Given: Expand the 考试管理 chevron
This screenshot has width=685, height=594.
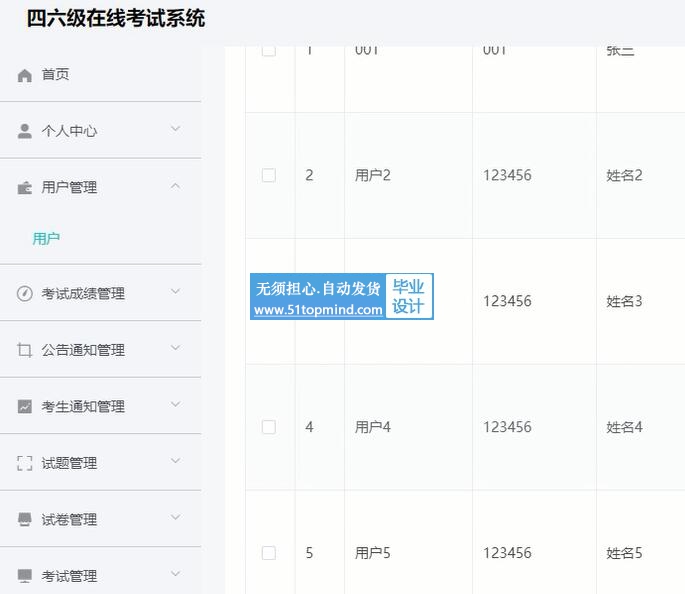Looking at the screenshot, I should coord(175,573).
